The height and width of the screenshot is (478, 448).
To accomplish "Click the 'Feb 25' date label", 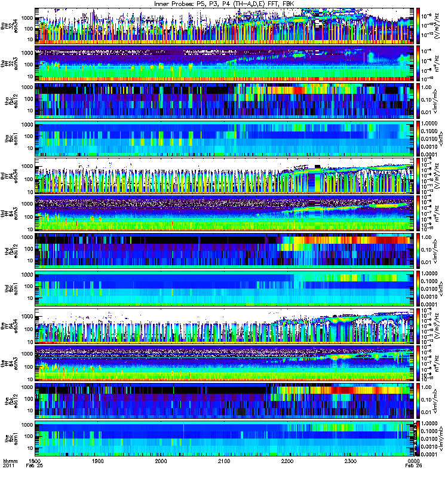I will click(x=34, y=466).
